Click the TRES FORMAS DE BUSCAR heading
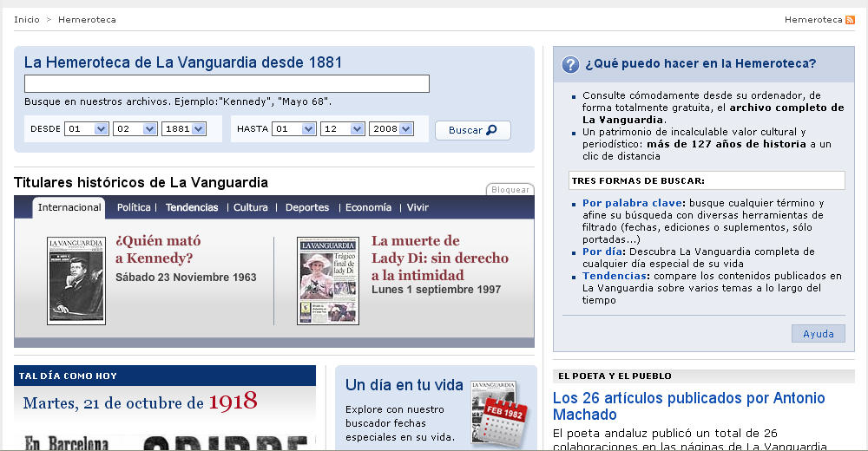This screenshot has width=868, height=451. tap(638, 181)
